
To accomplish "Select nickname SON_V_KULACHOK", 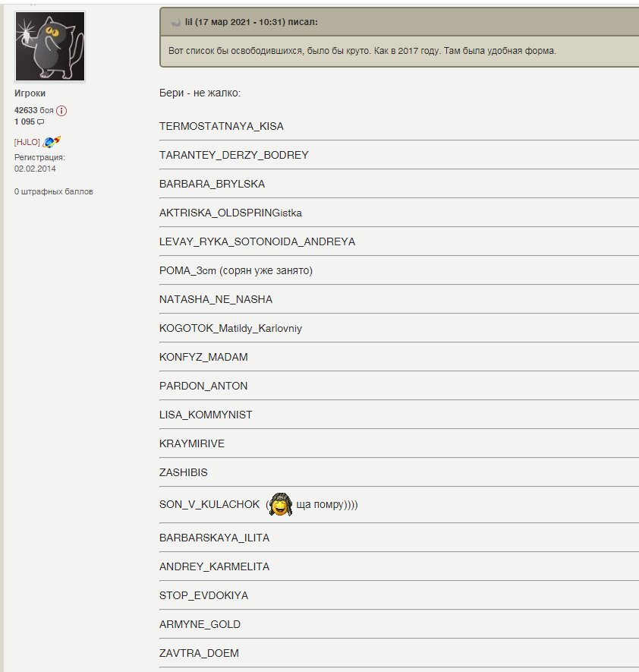I will point(209,504).
